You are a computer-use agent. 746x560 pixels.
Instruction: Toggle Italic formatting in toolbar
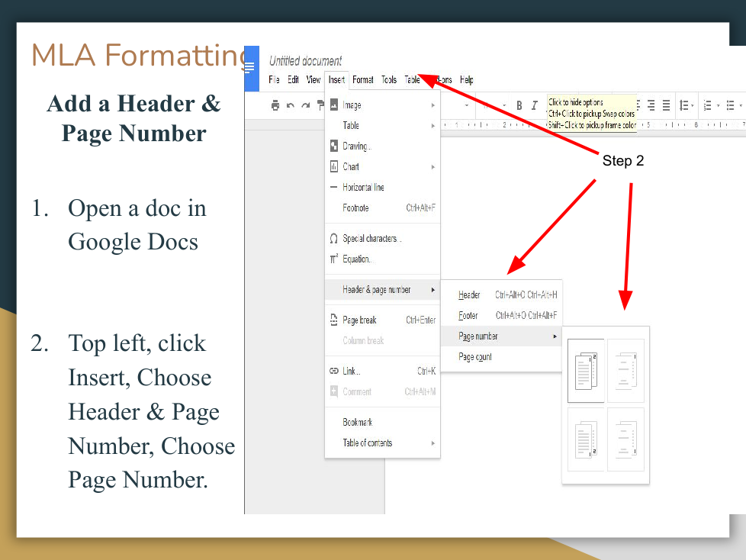(x=534, y=105)
